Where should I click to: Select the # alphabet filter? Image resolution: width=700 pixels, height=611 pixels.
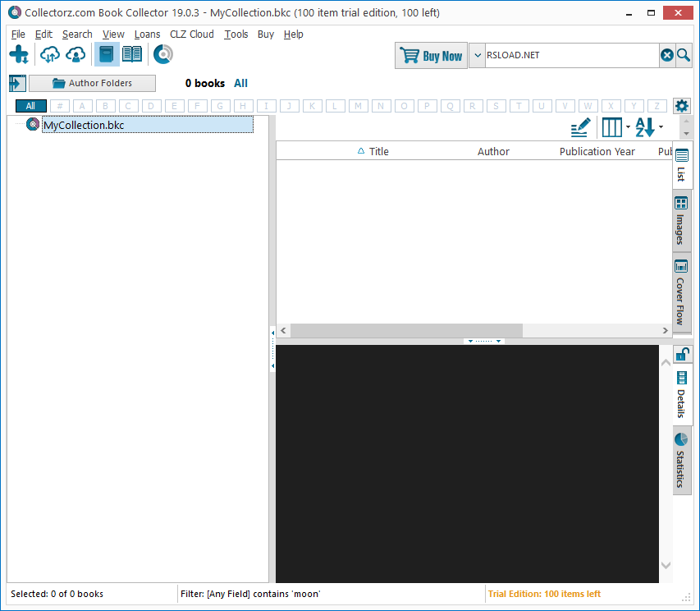pos(59,106)
